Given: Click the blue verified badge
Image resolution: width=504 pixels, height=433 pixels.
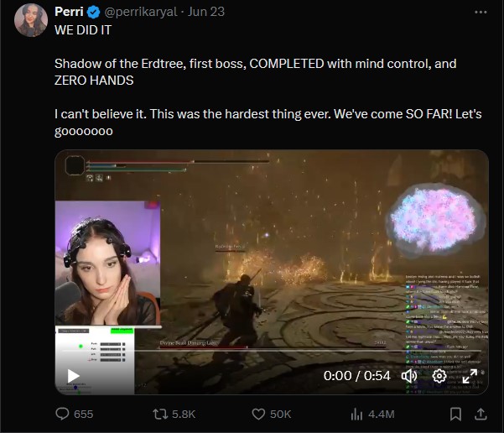Looking at the screenshot, I should [94, 13].
